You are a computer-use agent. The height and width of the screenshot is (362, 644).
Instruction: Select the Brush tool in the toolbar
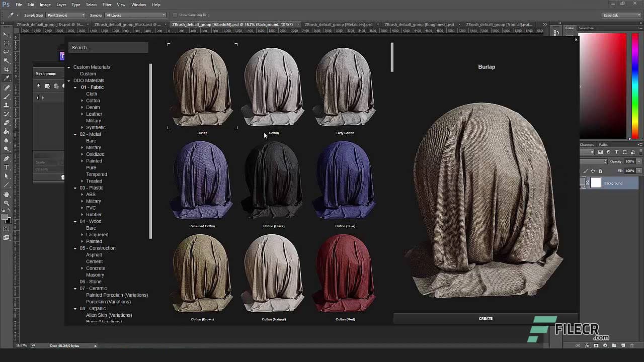[x=6, y=95]
